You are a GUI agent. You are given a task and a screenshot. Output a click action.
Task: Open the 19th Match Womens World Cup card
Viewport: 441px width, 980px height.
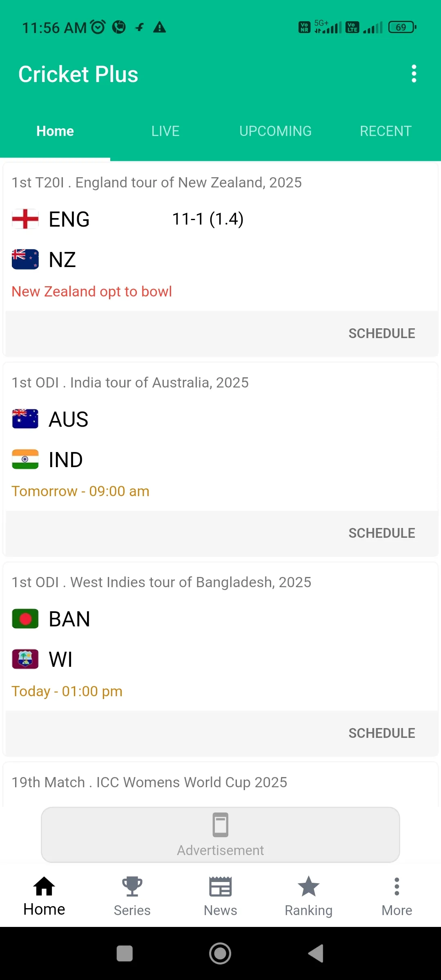[149, 782]
